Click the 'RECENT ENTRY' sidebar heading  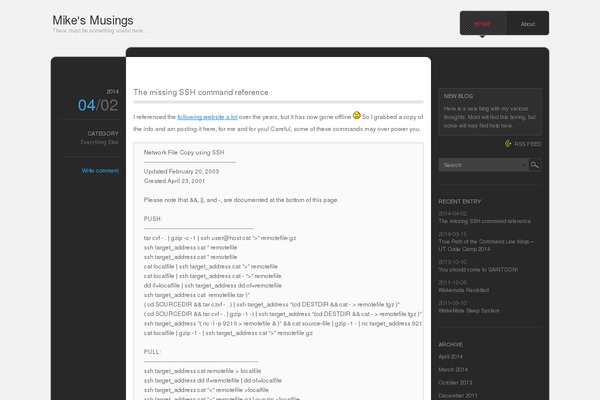click(x=460, y=202)
